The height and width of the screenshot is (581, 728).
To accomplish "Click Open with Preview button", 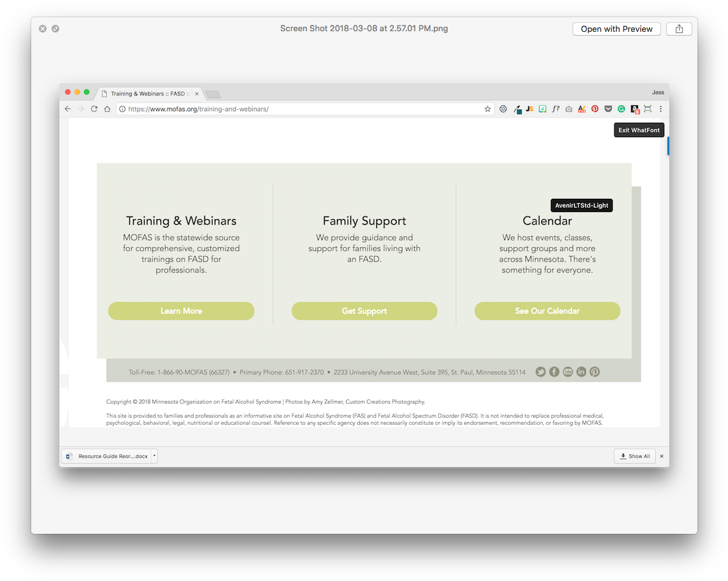I will coord(616,29).
